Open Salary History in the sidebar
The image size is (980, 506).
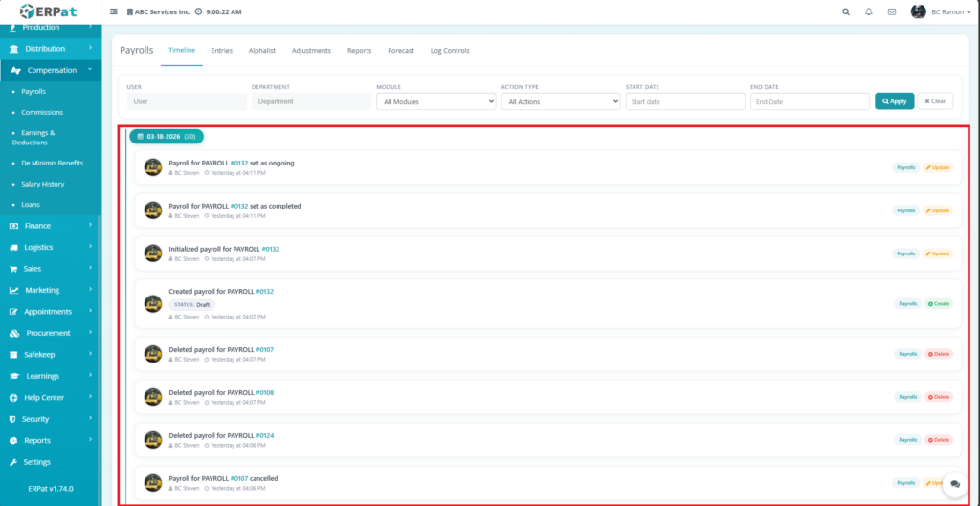(x=43, y=184)
